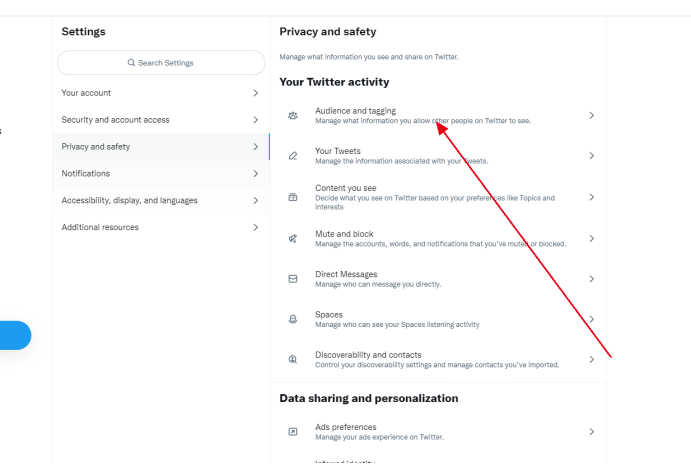Click the Spaces microphone icon
This screenshot has height=464, width=691.
293,319
